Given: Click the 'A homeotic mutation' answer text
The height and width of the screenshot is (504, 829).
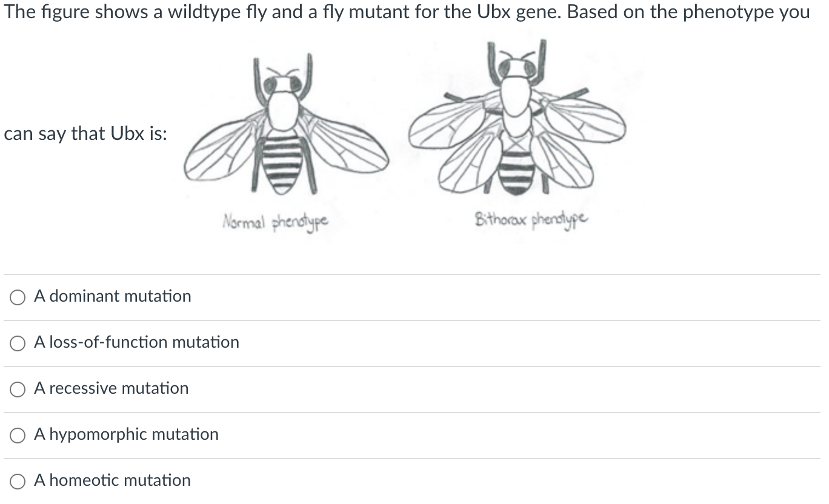Looking at the screenshot, I should pyautogui.click(x=112, y=480).
